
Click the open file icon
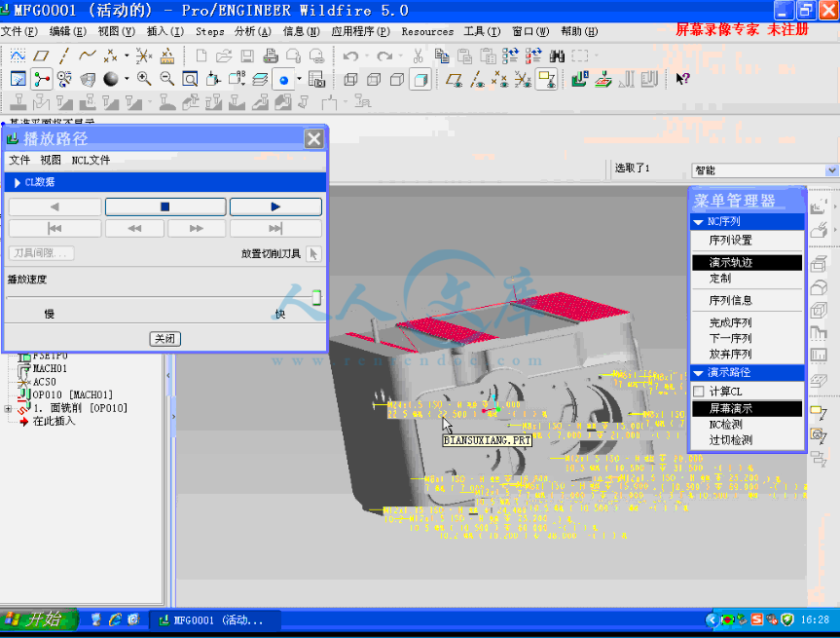(224, 56)
